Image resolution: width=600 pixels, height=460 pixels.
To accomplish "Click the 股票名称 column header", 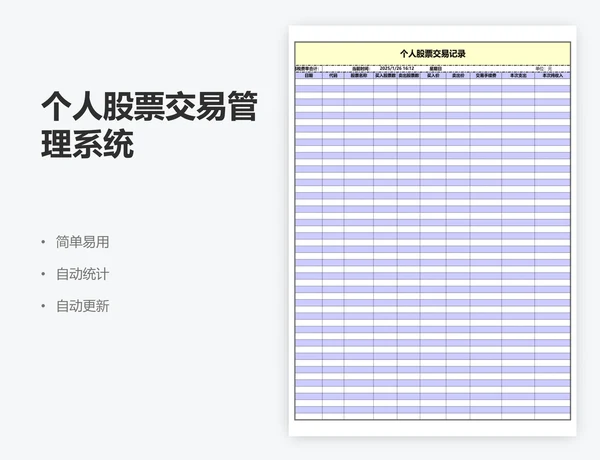I will coord(359,76).
